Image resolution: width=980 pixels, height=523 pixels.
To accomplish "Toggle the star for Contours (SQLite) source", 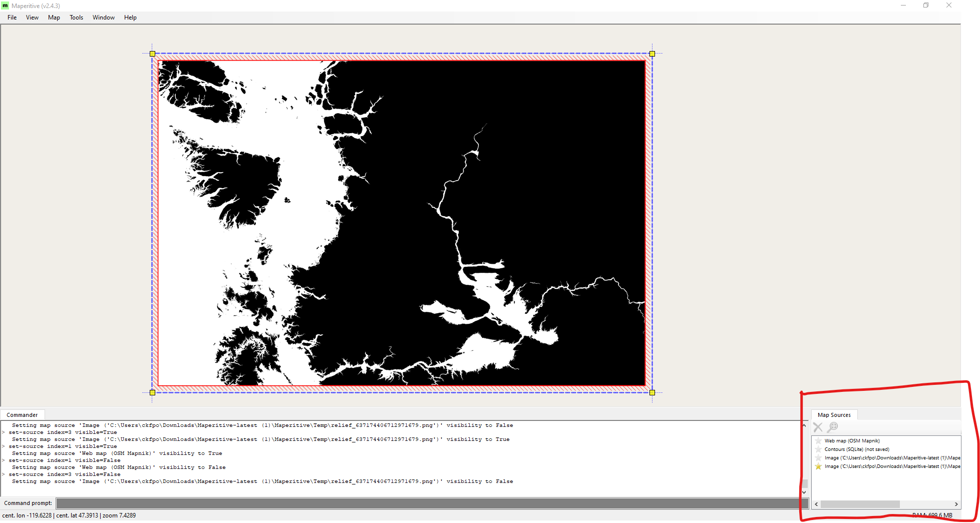I will pos(818,449).
